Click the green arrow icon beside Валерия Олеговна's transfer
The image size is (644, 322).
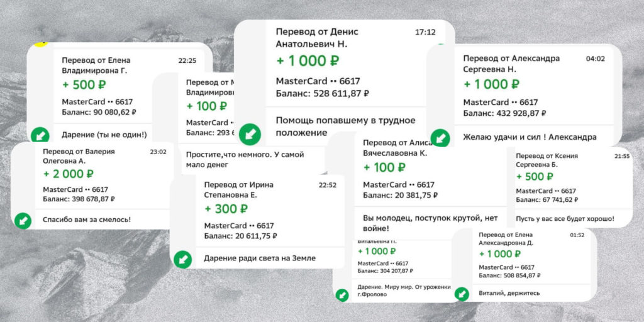pos(23,220)
